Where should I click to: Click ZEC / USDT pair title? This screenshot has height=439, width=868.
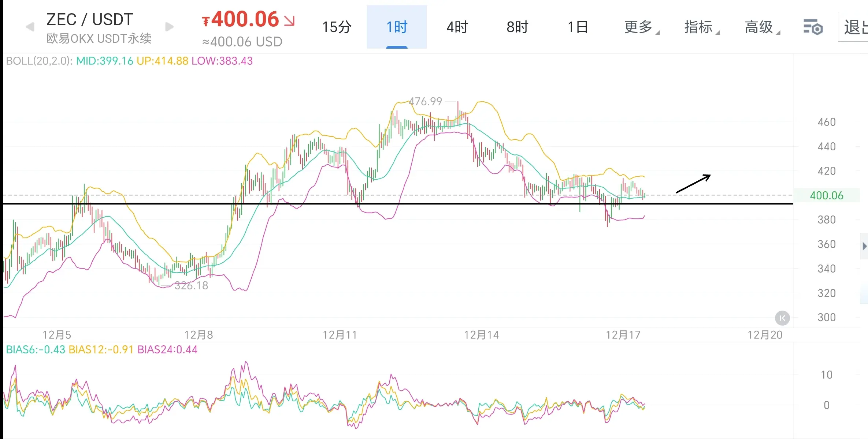coord(90,19)
